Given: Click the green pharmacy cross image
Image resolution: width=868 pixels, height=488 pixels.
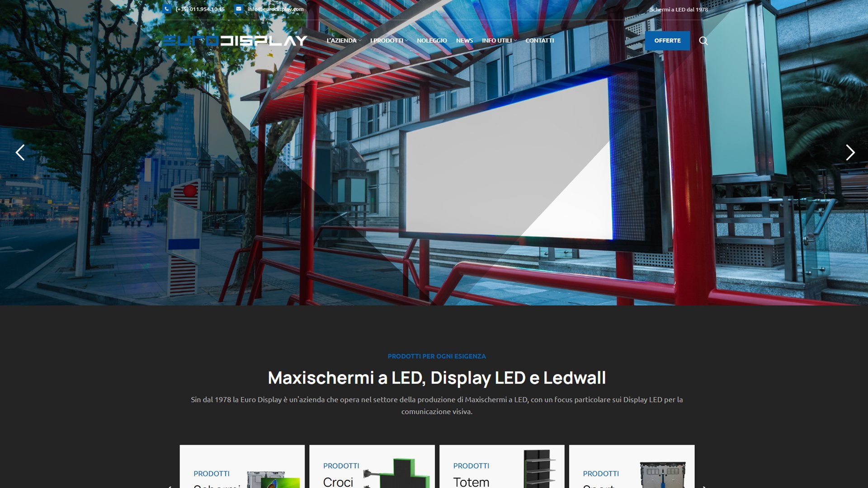Looking at the screenshot, I should click(x=396, y=473).
